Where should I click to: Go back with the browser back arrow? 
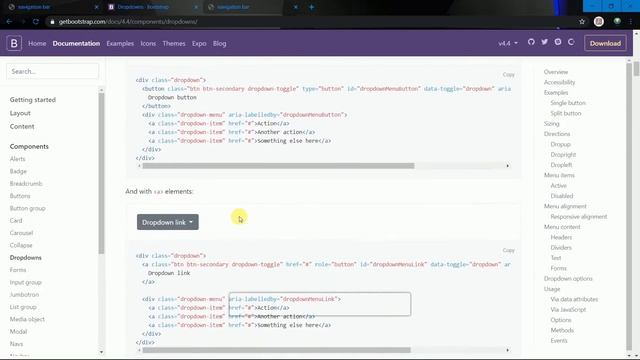click(x=9, y=22)
